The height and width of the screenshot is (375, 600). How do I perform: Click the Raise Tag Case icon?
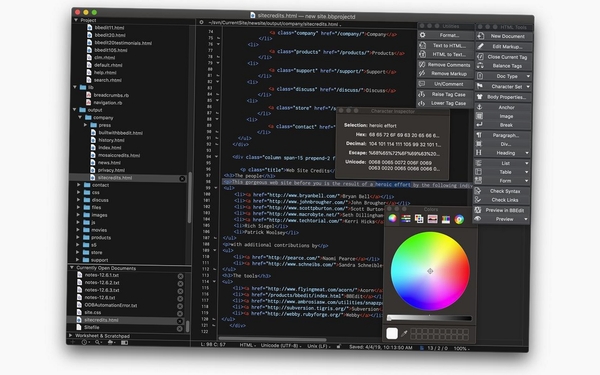[422, 94]
